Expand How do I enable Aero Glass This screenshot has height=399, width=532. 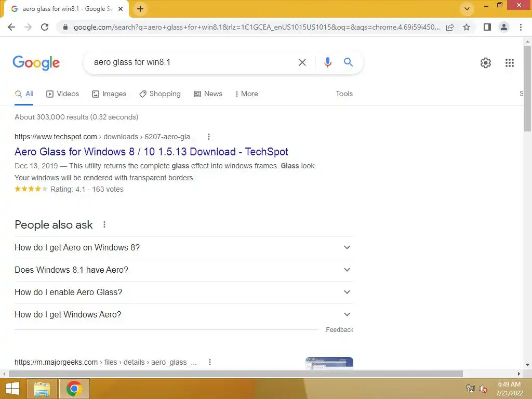coord(184,292)
